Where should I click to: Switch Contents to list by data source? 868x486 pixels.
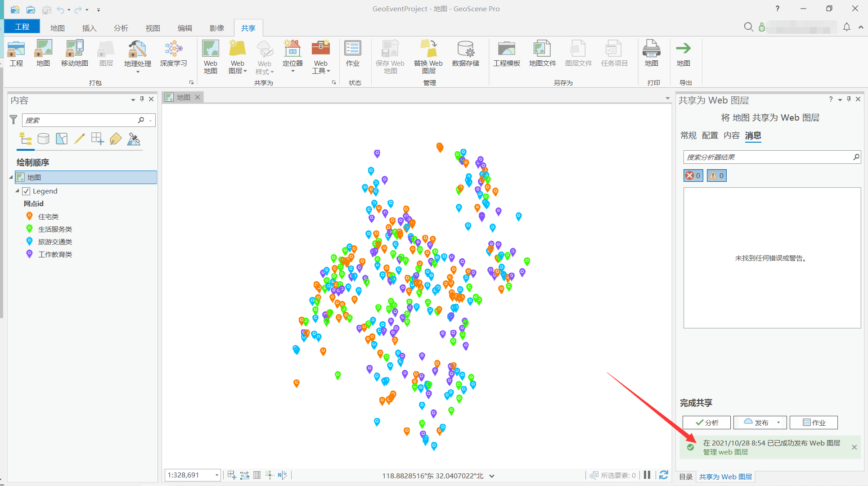[44, 139]
